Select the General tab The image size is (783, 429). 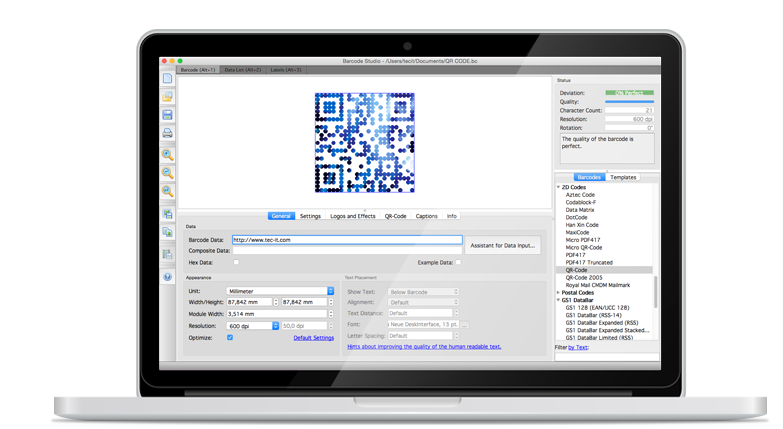pos(281,216)
